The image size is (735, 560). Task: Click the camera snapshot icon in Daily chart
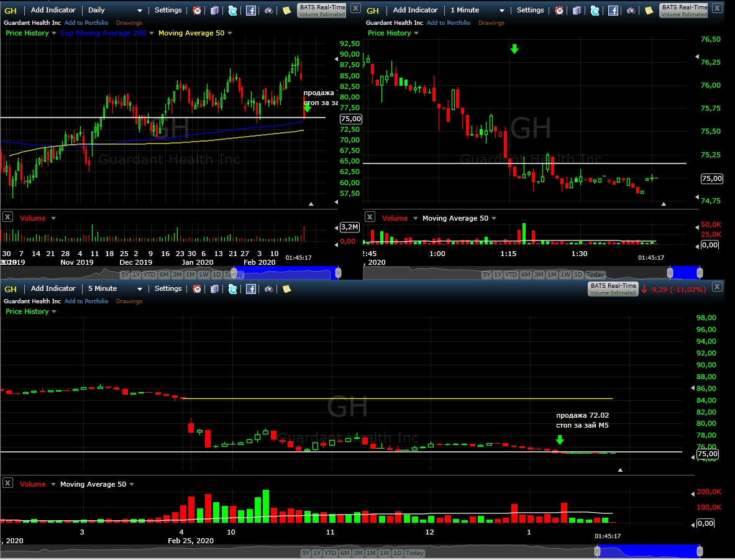click(x=268, y=11)
